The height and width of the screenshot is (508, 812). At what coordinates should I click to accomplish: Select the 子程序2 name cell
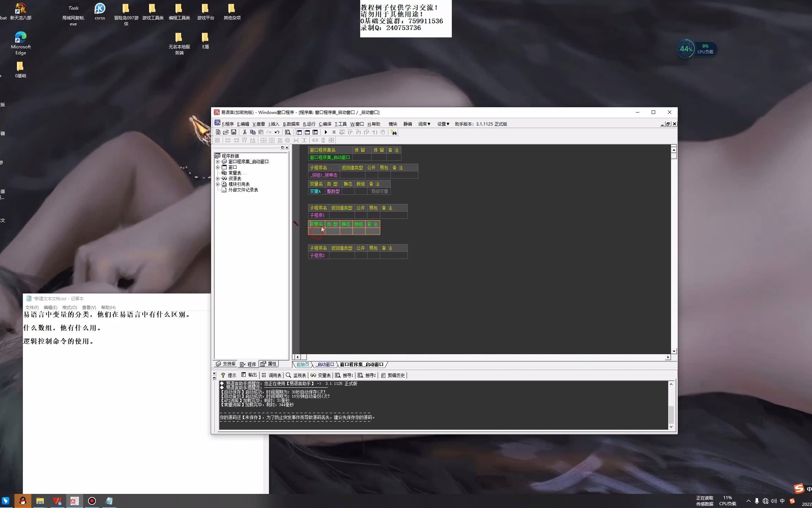(318, 255)
